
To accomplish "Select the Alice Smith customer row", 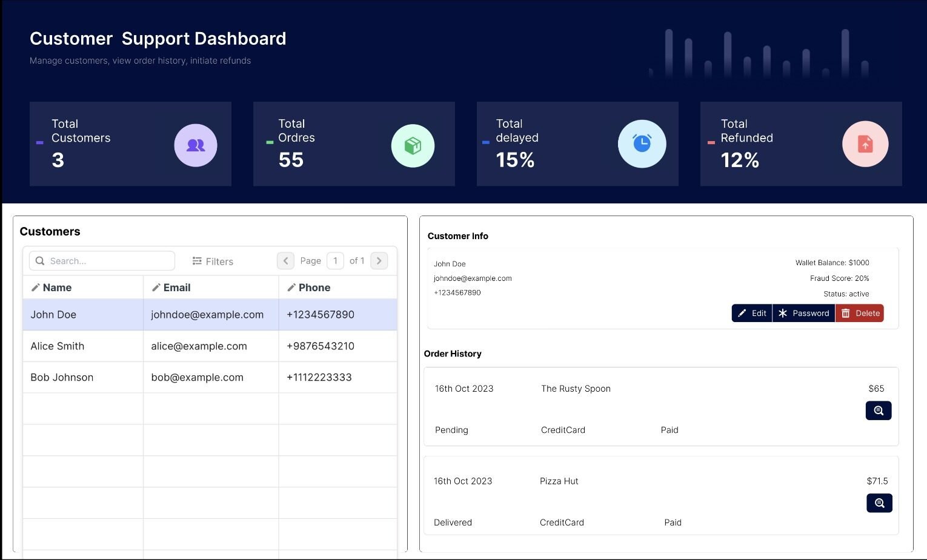I will 58,346.
